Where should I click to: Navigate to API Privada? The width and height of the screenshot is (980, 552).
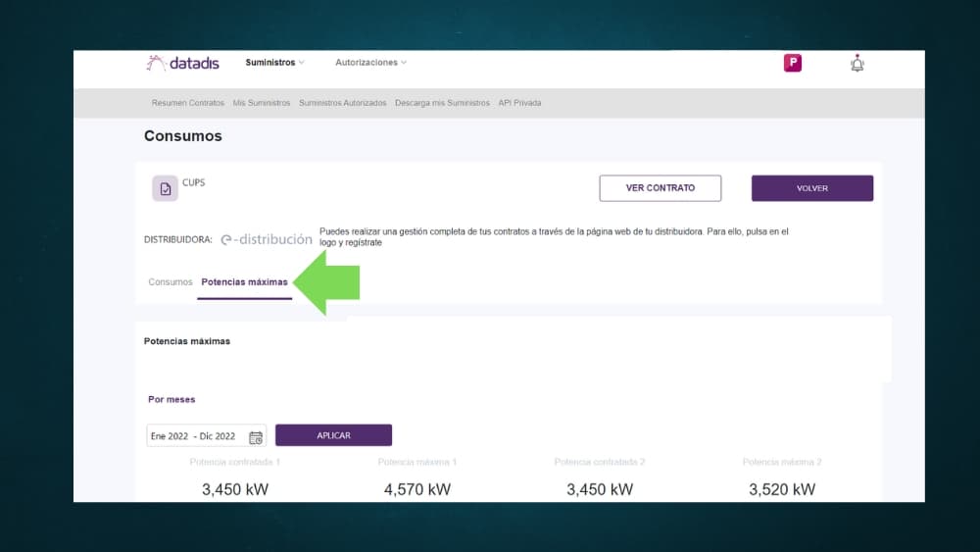click(x=519, y=103)
